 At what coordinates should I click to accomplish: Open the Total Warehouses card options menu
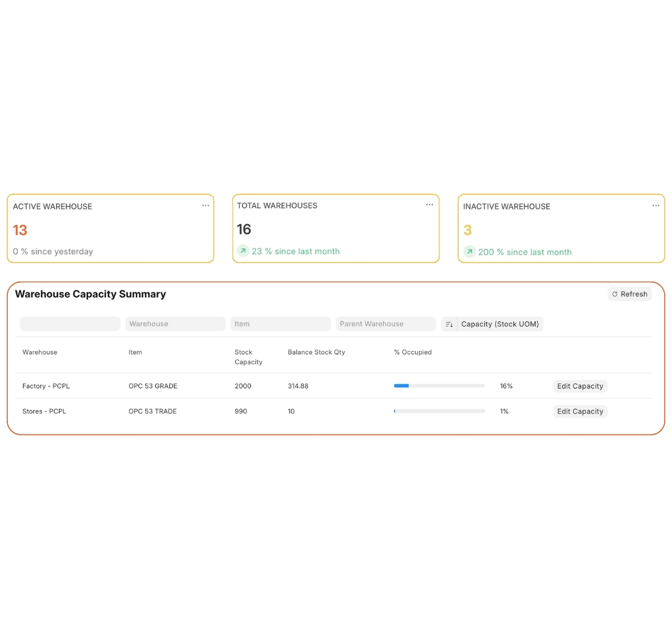point(430,205)
